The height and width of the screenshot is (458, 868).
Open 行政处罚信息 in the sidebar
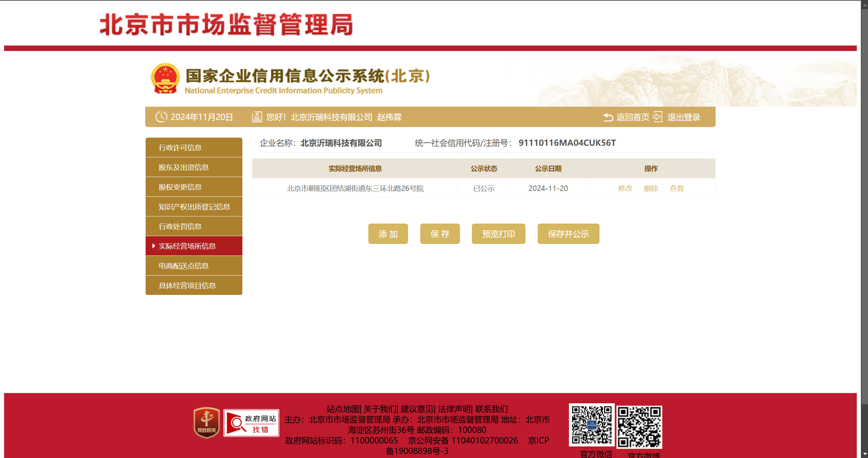coord(194,226)
